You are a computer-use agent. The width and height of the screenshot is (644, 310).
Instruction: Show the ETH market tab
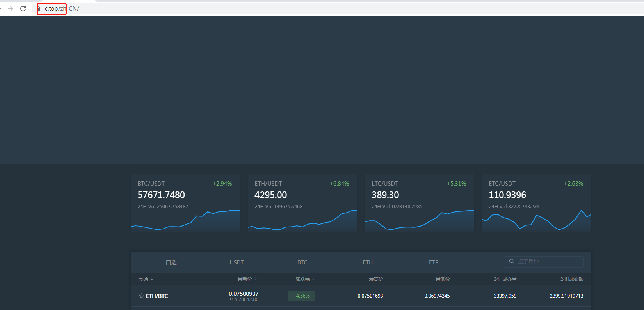[368, 262]
